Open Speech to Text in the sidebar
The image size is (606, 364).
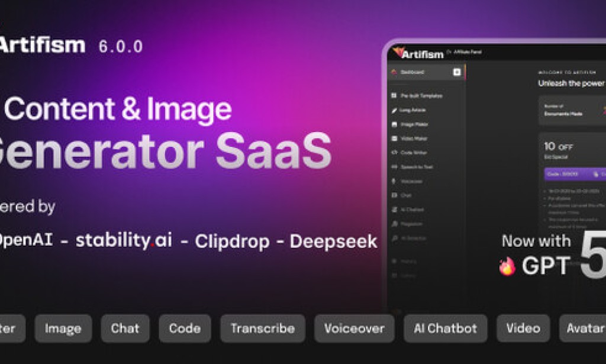(x=412, y=167)
